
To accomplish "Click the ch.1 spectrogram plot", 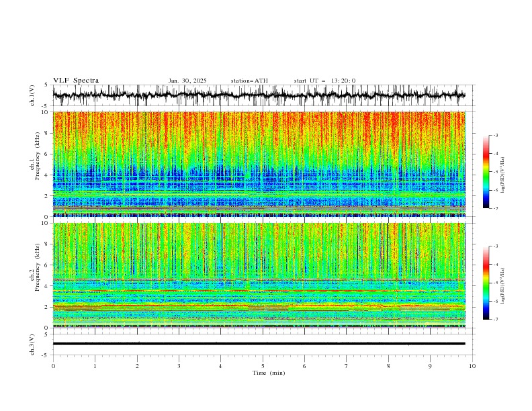I will (x=259, y=164).
